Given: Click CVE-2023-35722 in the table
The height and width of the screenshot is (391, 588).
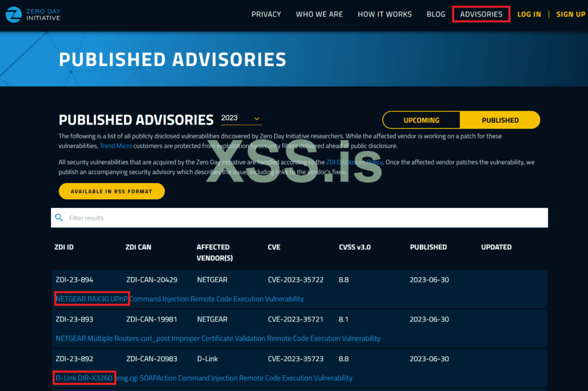Looking at the screenshot, I should coord(296,280).
